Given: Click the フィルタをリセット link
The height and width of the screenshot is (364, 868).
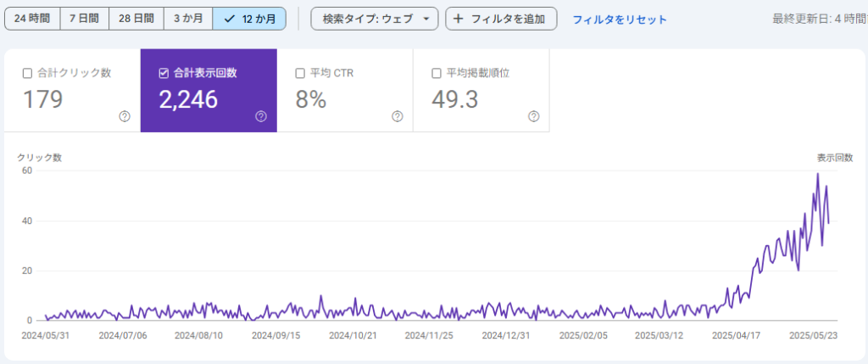Looking at the screenshot, I should pos(620,20).
